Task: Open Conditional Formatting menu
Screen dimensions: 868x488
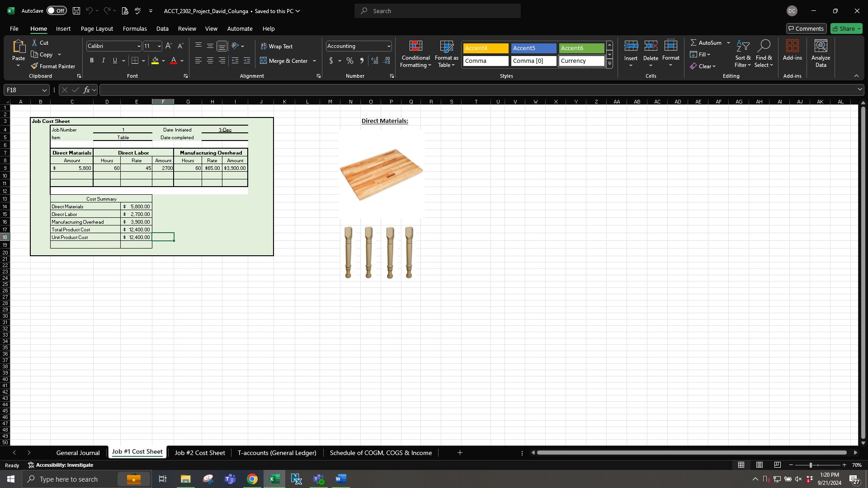Action: click(415, 54)
